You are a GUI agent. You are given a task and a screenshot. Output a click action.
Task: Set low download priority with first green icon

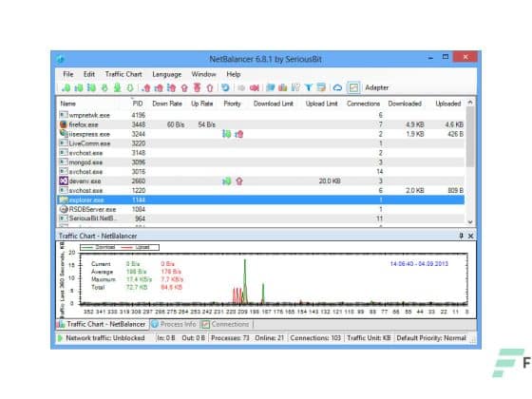(x=66, y=87)
